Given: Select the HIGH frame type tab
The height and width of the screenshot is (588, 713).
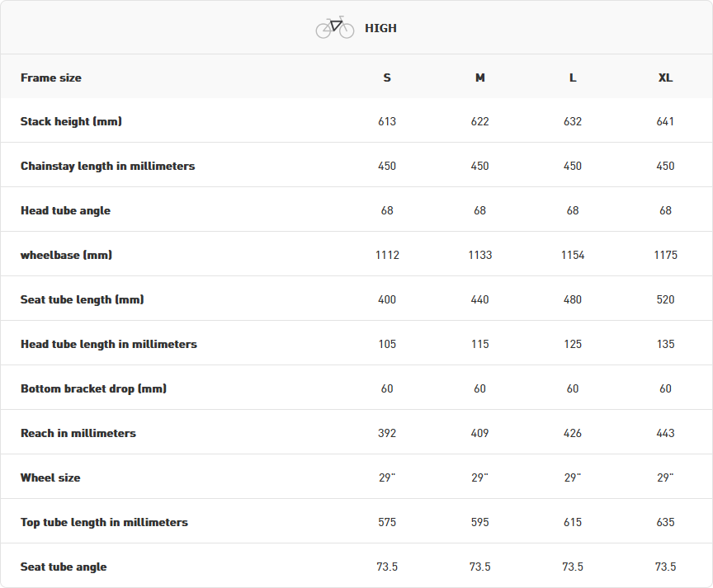Looking at the screenshot, I should [380, 28].
